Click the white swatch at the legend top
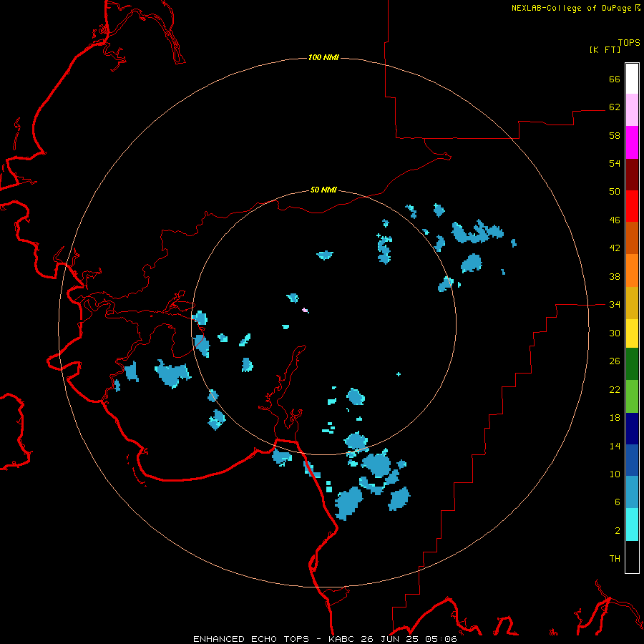Image resolution: width=644 pixels, height=644 pixels. pos(632,79)
